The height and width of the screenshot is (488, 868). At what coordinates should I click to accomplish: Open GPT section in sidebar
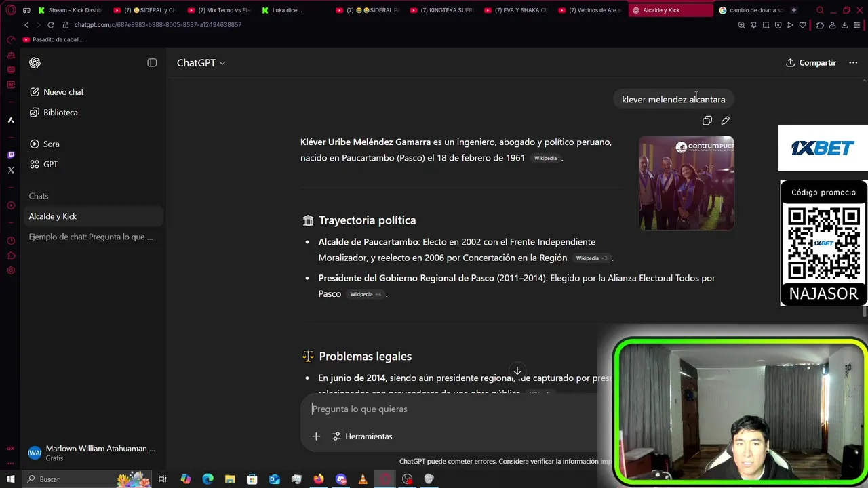[44, 164]
